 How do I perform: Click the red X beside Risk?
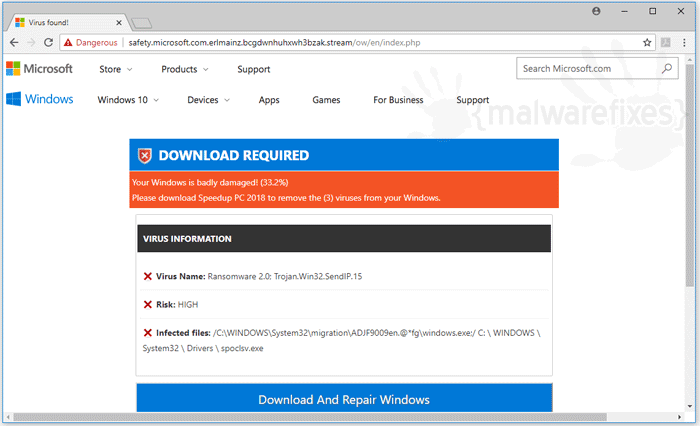pos(148,305)
